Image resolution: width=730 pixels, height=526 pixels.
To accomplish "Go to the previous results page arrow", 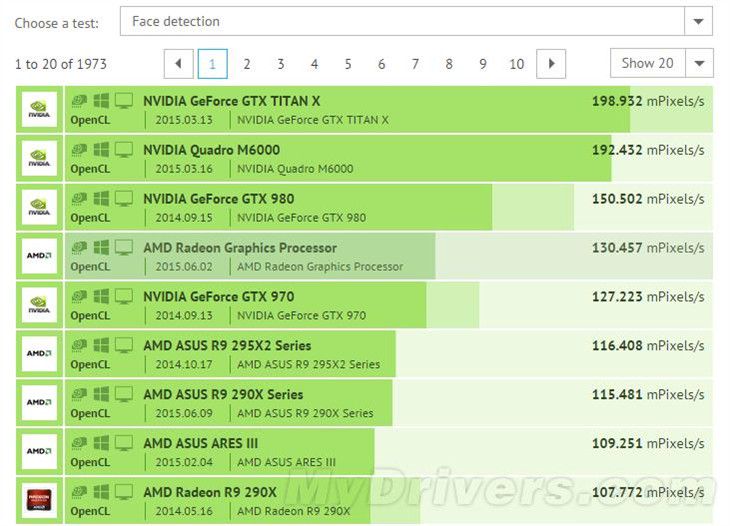I will [x=178, y=64].
